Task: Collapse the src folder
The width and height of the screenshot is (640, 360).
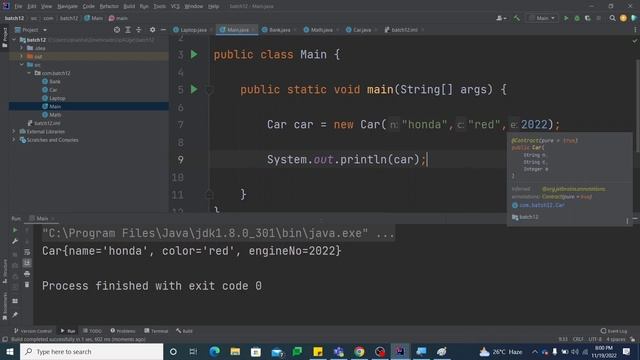Action: tap(22, 64)
